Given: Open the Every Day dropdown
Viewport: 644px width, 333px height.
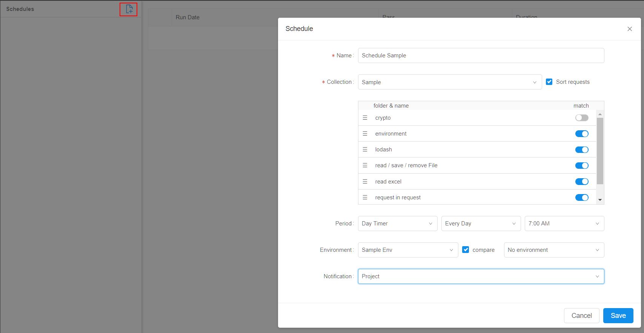Looking at the screenshot, I should (x=481, y=224).
